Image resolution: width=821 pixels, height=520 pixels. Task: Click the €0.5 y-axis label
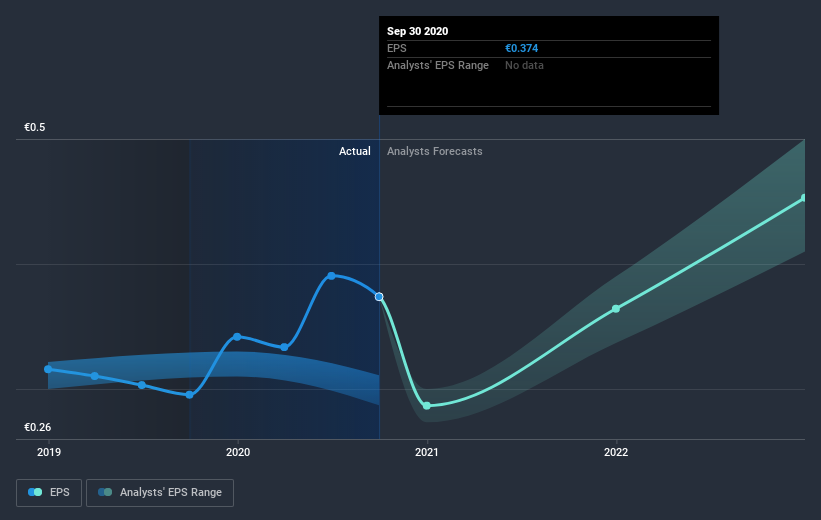[x=35, y=128]
